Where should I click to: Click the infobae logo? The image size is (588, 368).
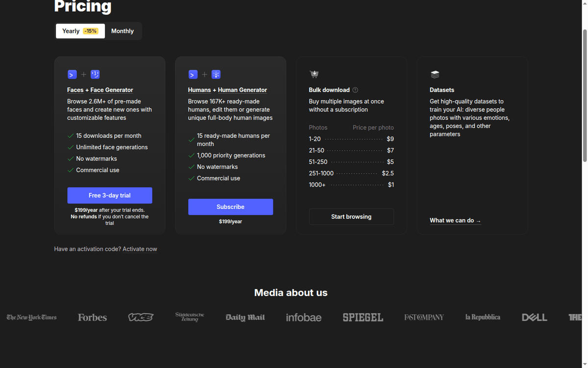tap(304, 317)
